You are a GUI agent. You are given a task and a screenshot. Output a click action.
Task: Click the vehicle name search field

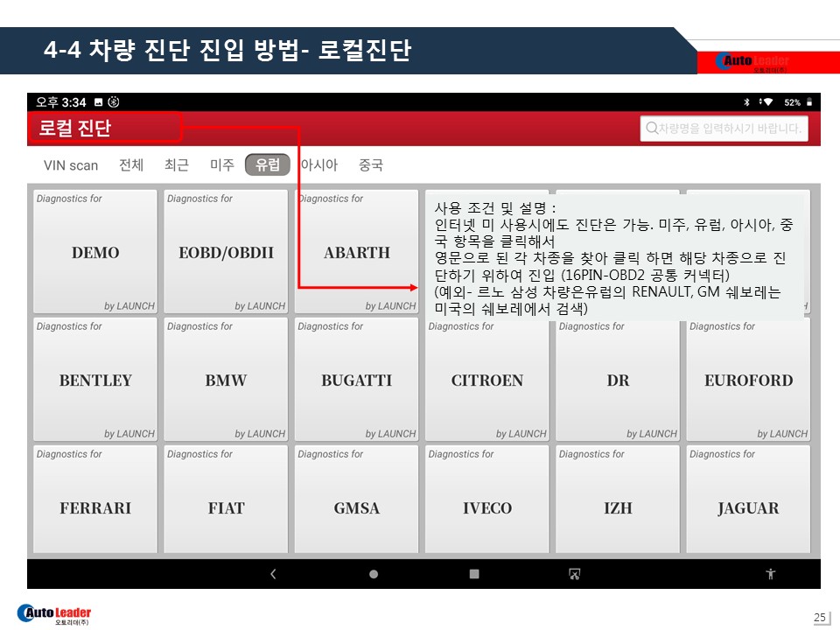click(724, 128)
